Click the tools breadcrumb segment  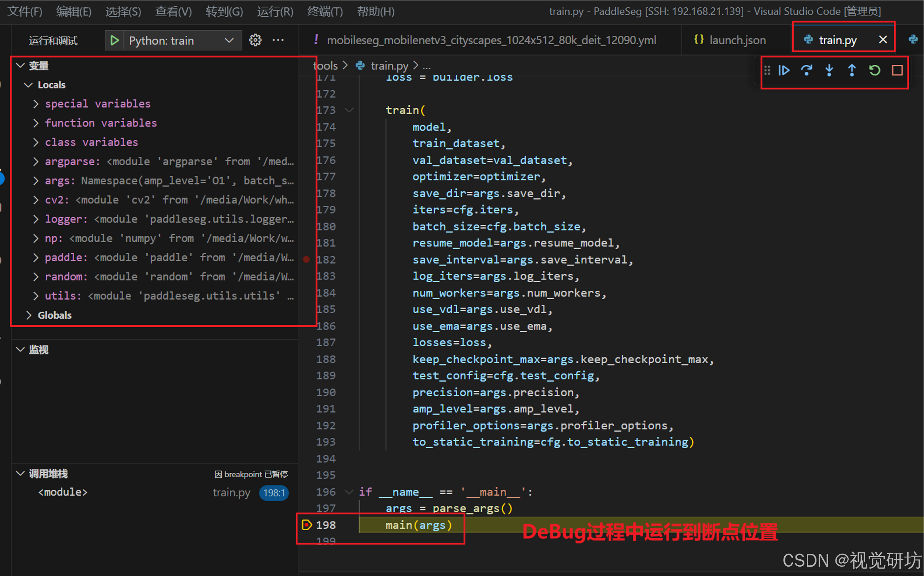[x=326, y=66]
